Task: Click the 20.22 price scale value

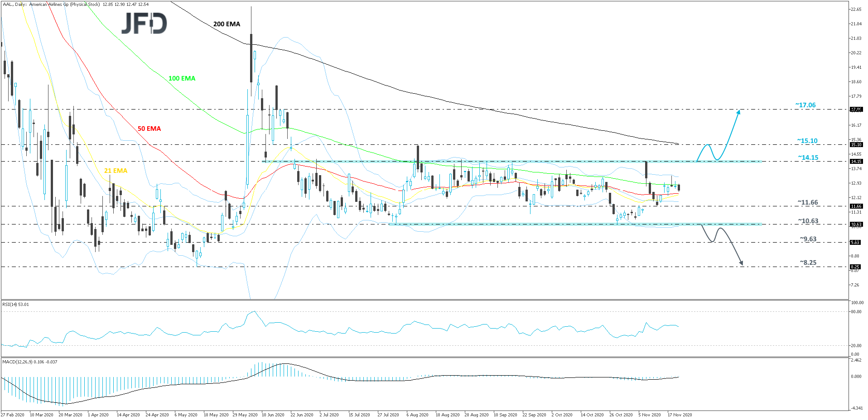Action: coord(856,52)
